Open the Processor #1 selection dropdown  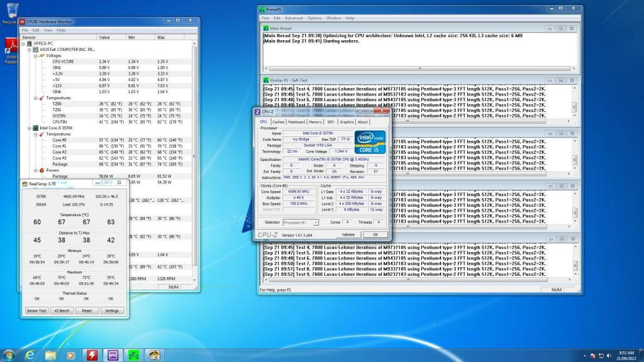click(316, 222)
